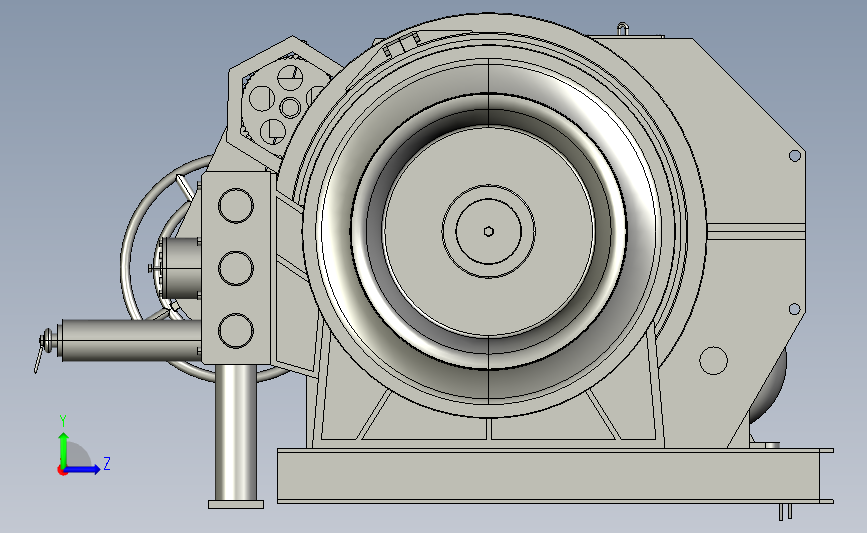
Task: Select the horizontal cylinder rod on left
Action: tap(132, 340)
